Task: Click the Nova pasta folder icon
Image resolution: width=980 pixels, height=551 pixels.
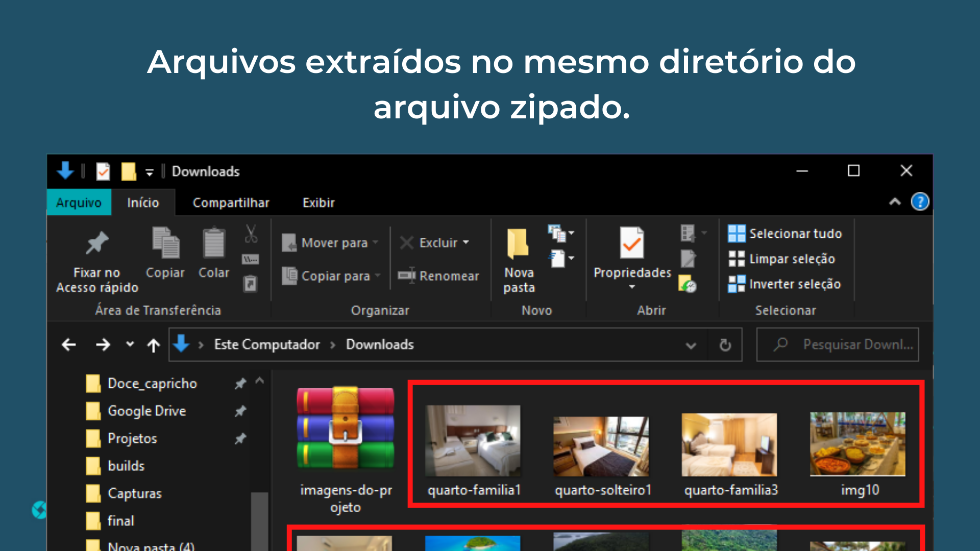Action: 518,243
